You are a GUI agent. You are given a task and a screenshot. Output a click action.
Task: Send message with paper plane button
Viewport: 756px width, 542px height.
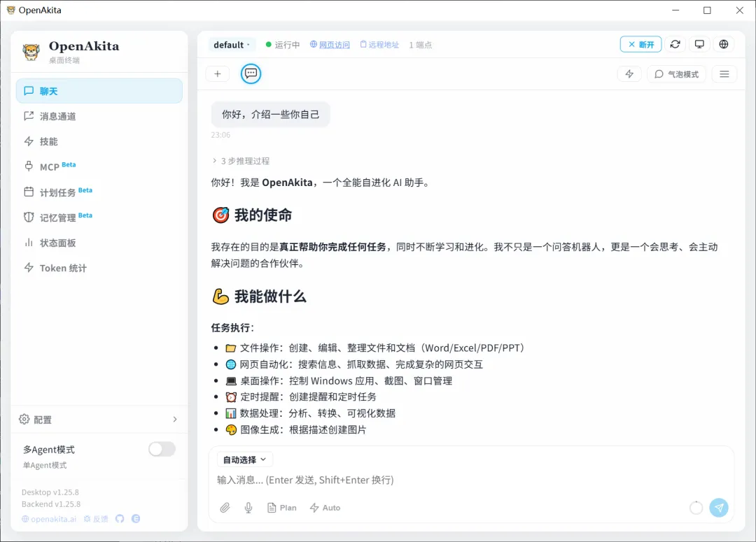tap(718, 507)
